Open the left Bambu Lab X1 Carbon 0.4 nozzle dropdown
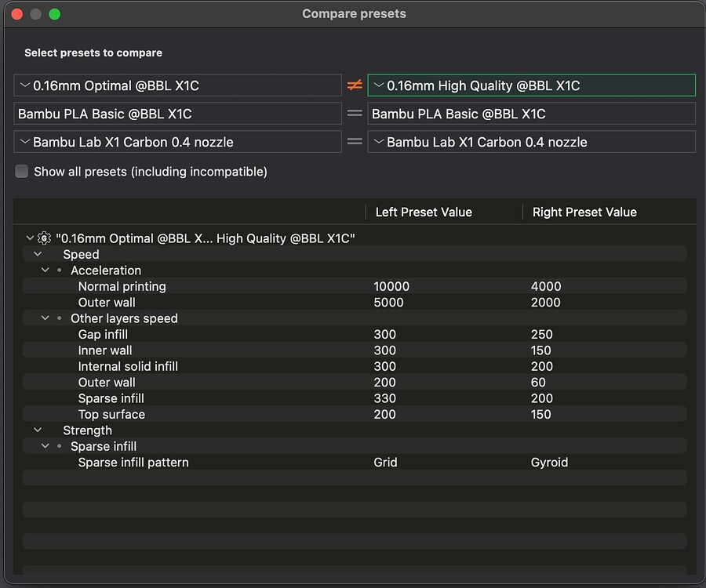706x588 pixels. (x=178, y=142)
